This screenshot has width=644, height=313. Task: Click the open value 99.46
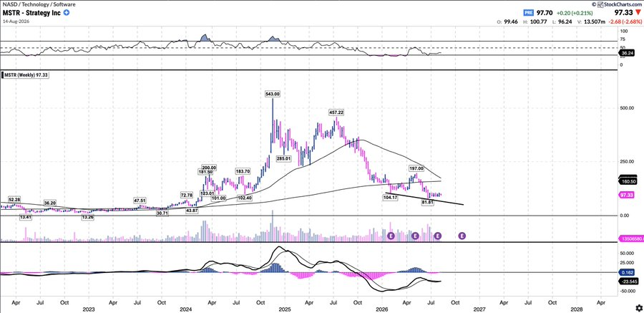pyautogui.click(x=509, y=21)
